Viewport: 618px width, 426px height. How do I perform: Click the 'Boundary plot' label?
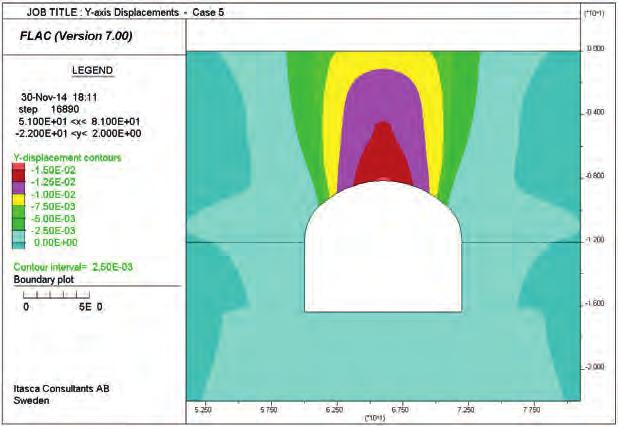coord(44,280)
